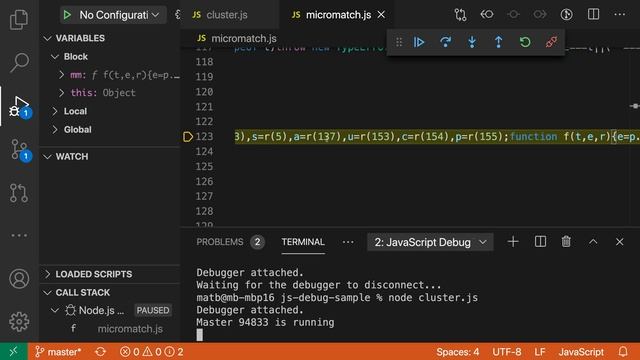Click the master* branch in status bar
640x360 pixels.
point(58,352)
